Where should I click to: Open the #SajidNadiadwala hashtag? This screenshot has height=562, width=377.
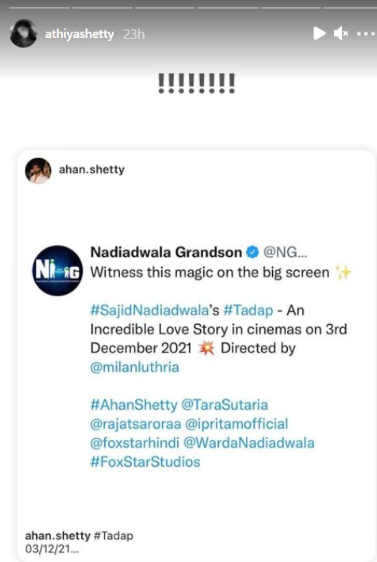pos(149,310)
